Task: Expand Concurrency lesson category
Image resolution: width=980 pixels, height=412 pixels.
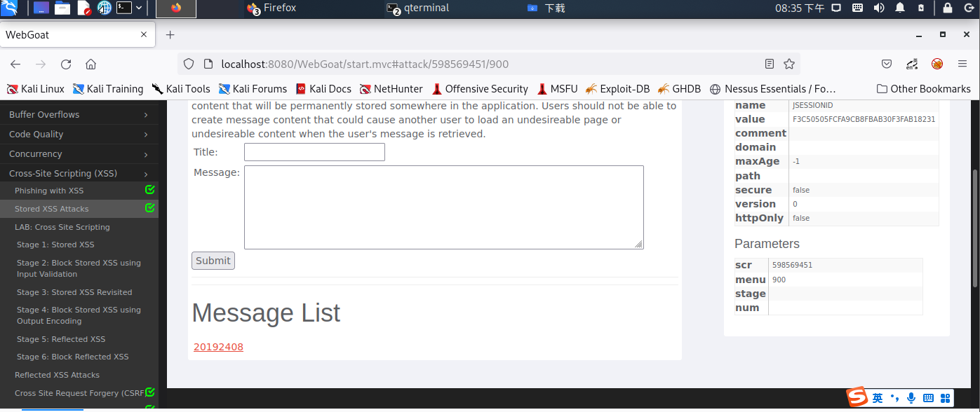Action: tap(79, 153)
